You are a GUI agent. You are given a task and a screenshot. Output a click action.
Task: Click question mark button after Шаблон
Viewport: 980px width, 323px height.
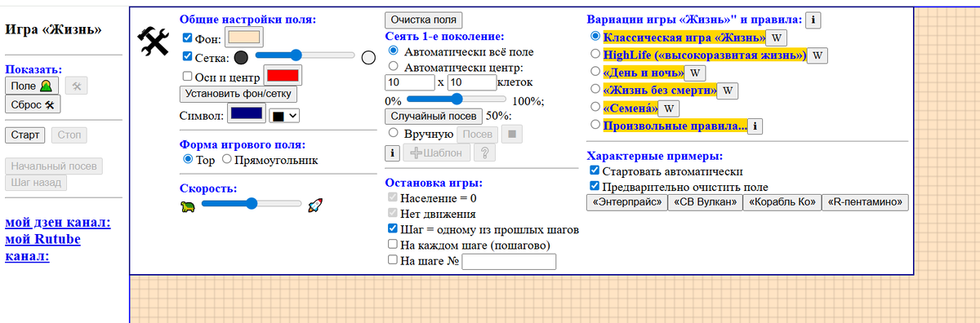484,153
